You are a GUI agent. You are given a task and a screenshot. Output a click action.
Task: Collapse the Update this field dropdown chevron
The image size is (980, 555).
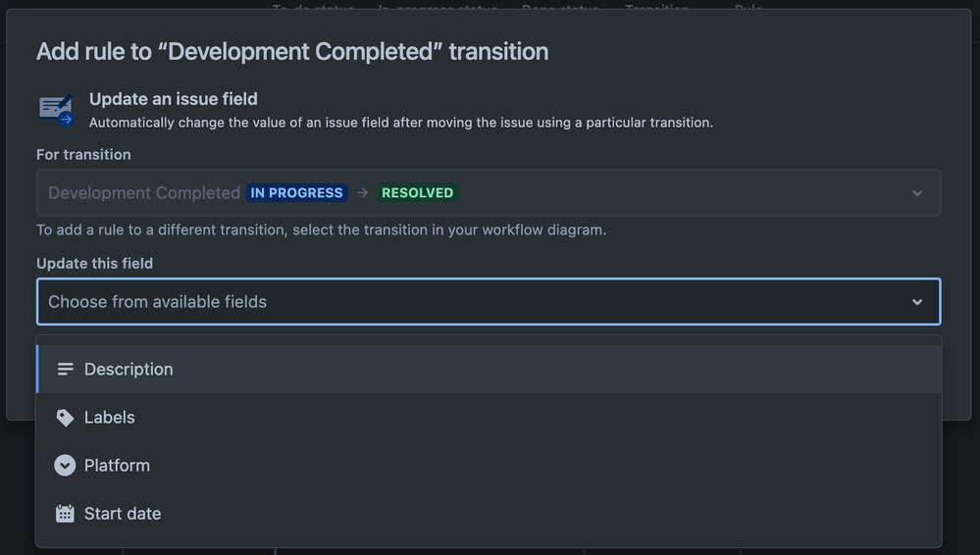pyautogui.click(x=917, y=302)
